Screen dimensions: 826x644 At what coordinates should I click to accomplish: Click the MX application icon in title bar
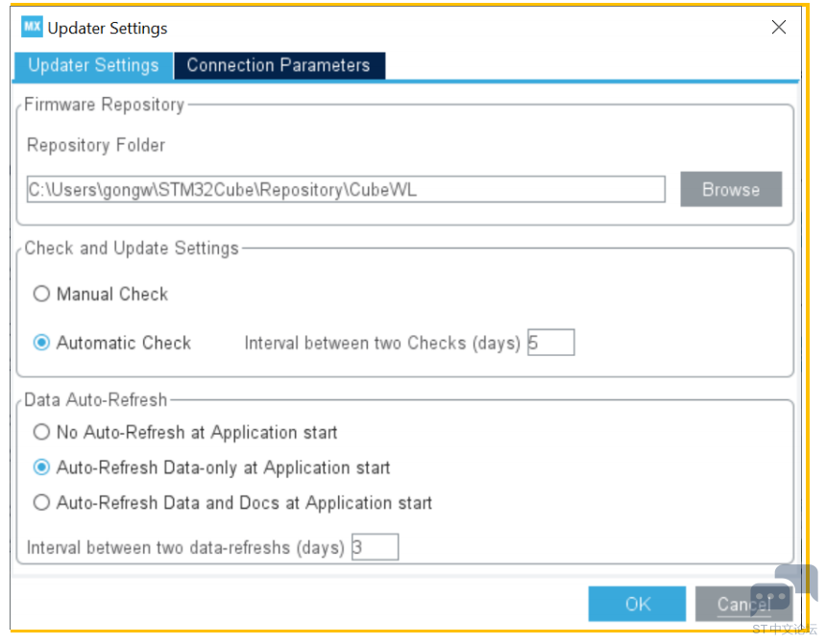[32, 27]
